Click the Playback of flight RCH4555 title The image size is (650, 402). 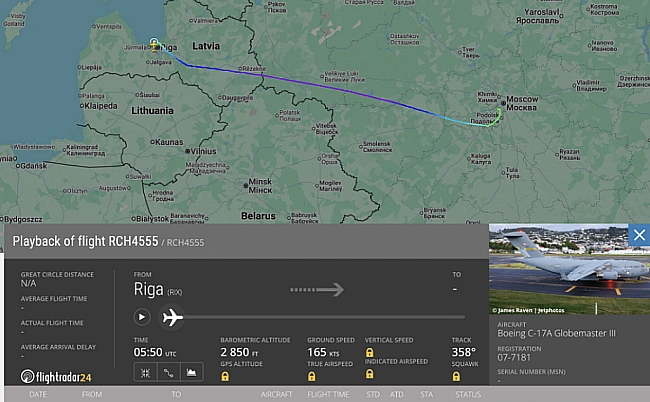pos(85,241)
